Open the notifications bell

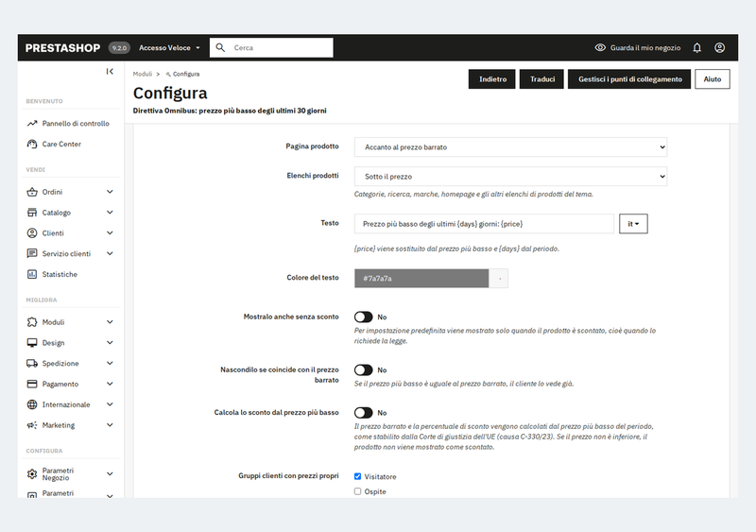click(696, 48)
